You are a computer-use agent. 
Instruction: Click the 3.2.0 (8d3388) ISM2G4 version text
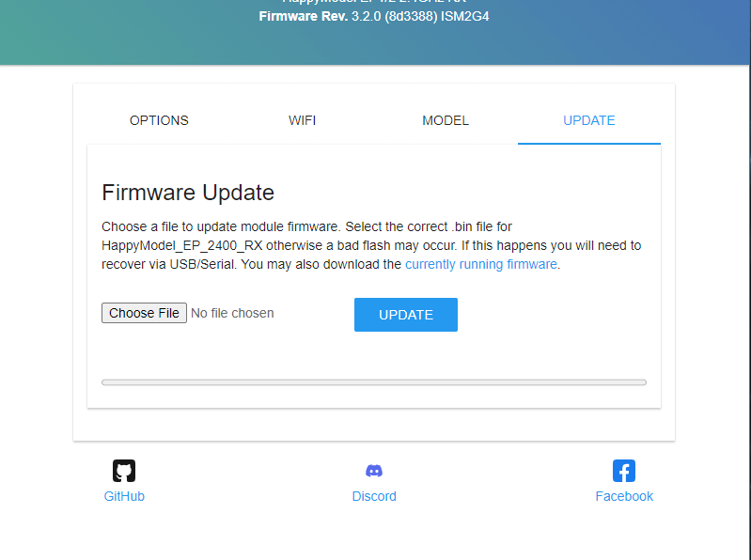(x=420, y=16)
